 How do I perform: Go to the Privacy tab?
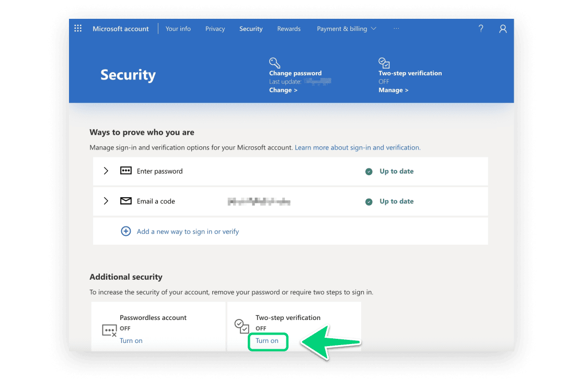(x=215, y=29)
